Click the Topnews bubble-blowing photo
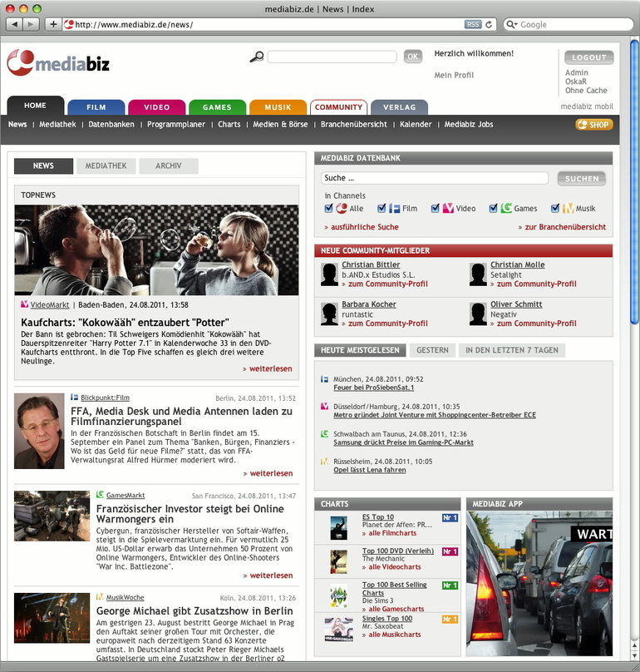The image size is (640, 672). (x=156, y=250)
